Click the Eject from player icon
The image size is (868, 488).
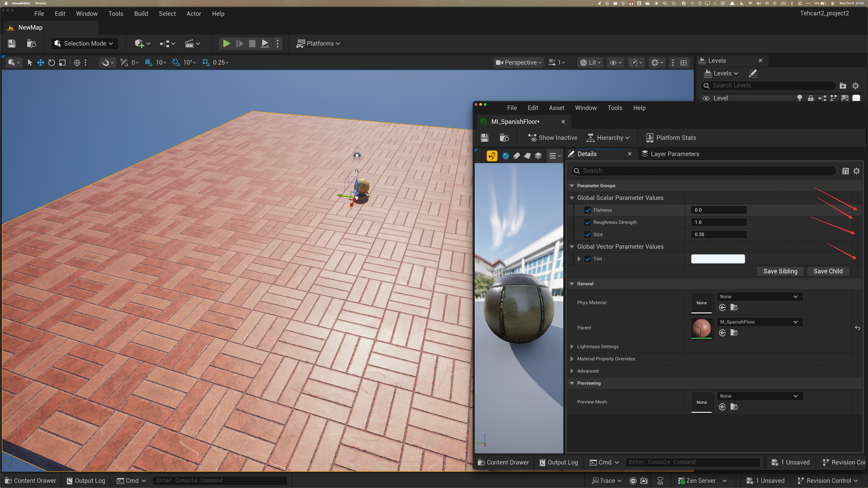point(265,43)
